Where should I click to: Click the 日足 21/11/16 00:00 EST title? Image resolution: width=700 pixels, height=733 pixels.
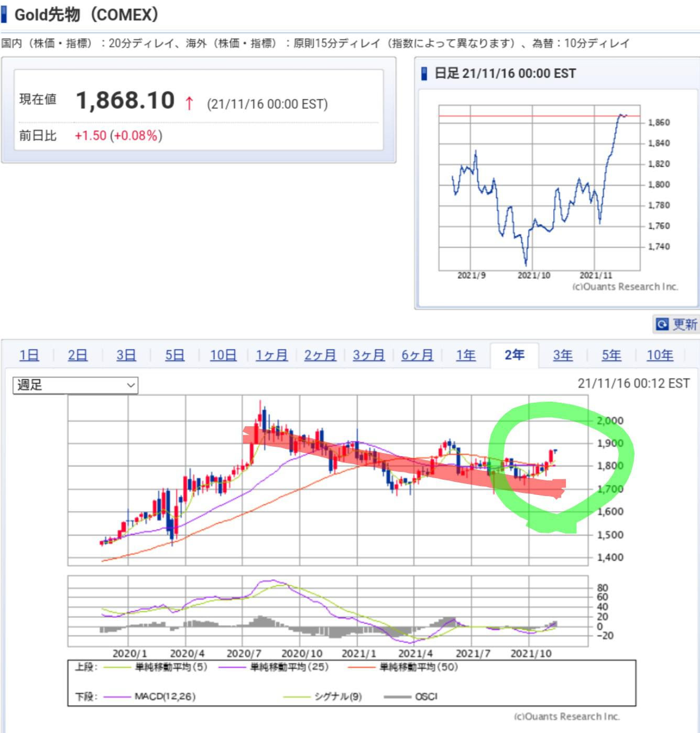(x=505, y=73)
